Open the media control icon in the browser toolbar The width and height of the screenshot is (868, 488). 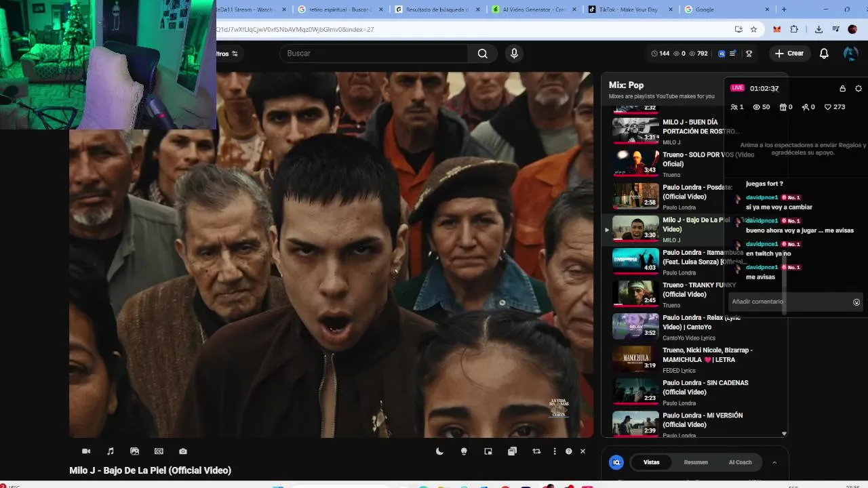835,29
